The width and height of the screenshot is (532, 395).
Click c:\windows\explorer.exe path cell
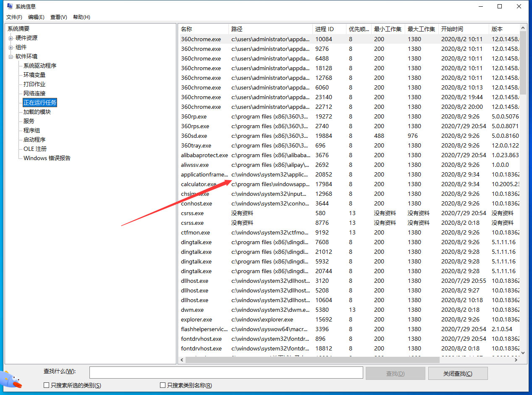pos(262,319)
